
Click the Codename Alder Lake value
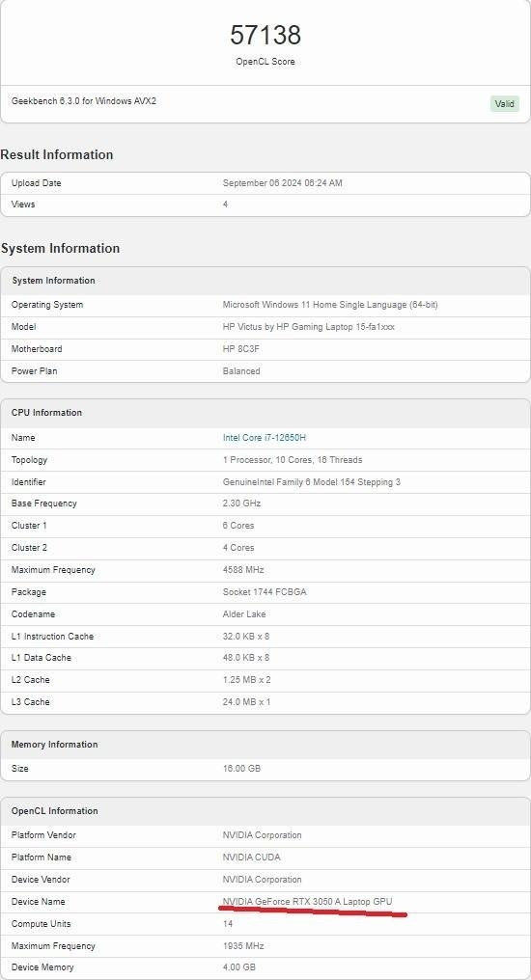(x=244, y=613)
